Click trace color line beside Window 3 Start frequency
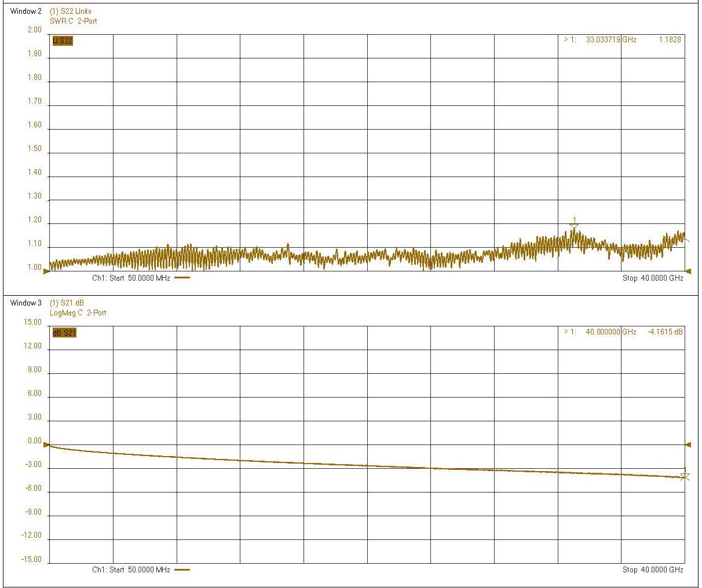The height and width of the screenshot is (588, 702). (182, 569)
